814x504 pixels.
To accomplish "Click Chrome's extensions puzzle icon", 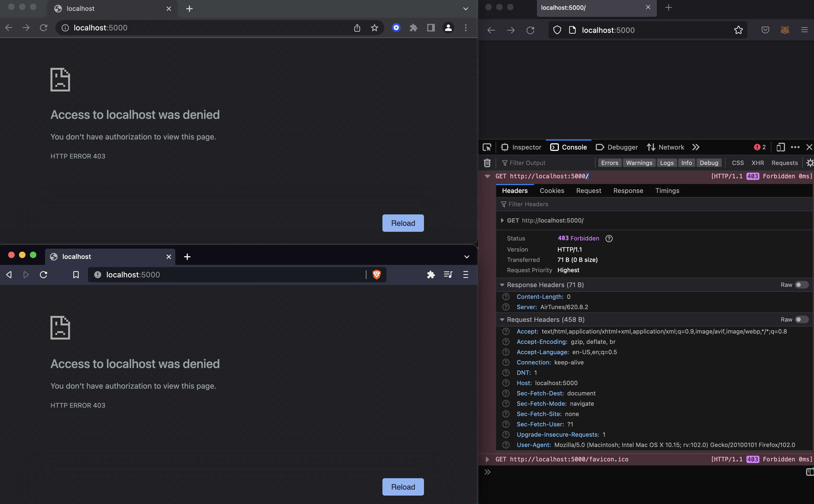I will 414,28.
